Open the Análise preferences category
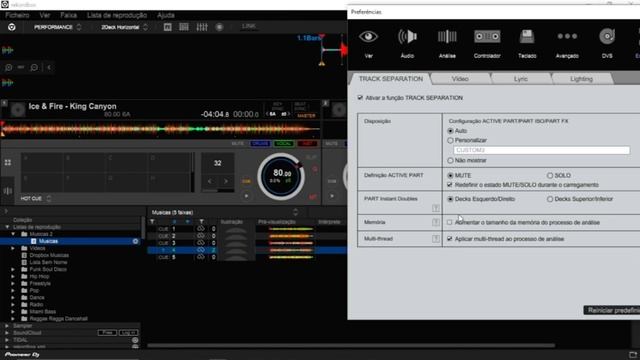The height and width of the screenshot is (360, 640). pyautogui.click(x=447, y=37)
